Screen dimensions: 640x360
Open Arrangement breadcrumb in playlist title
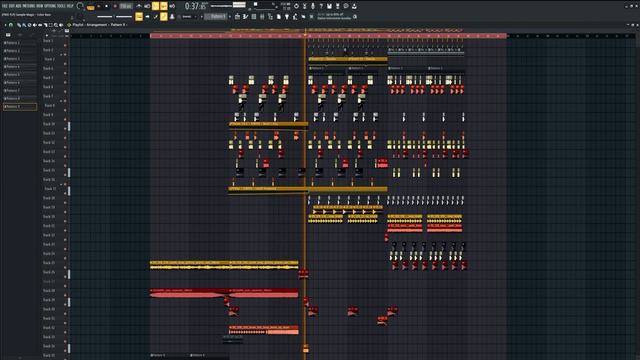(x=97, y=25)
